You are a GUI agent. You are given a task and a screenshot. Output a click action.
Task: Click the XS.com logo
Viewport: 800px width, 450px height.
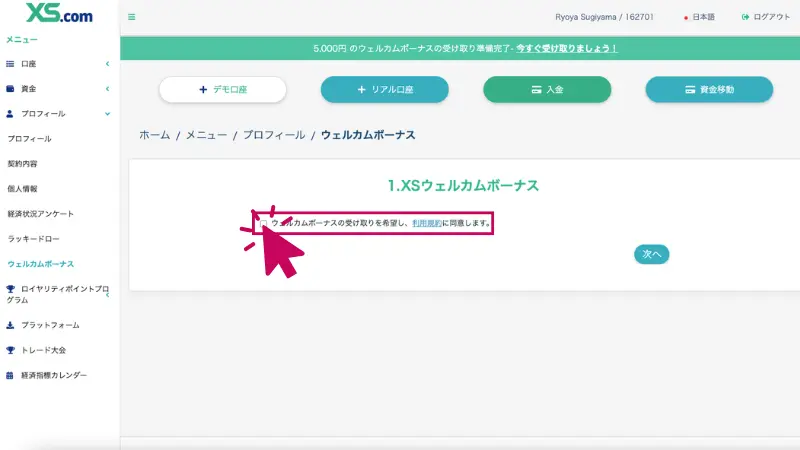click(x=59, y=13)
